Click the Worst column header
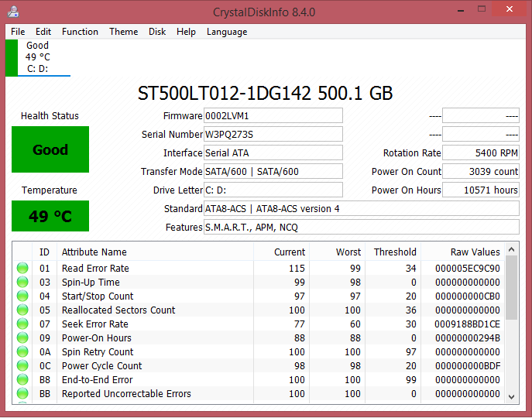 (338, 252)
